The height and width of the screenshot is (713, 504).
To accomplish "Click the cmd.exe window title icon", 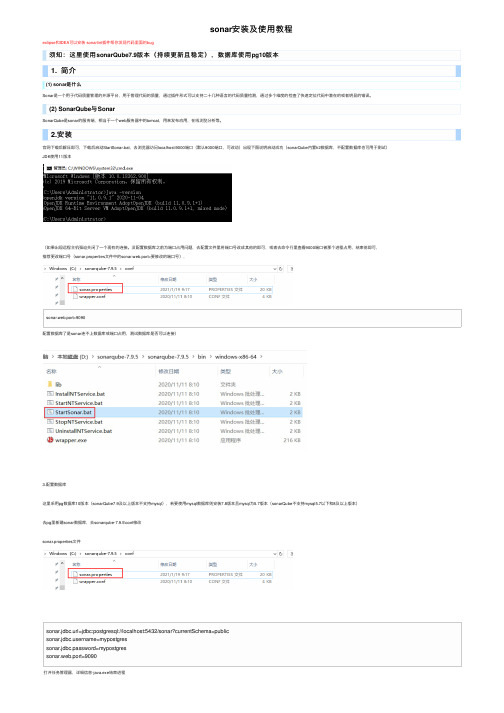I will coord(49,168).
